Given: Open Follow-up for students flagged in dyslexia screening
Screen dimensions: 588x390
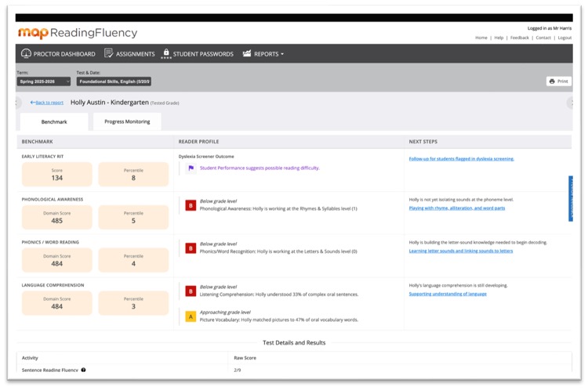Looking at the screenshot, I should (x=461, y=159).
